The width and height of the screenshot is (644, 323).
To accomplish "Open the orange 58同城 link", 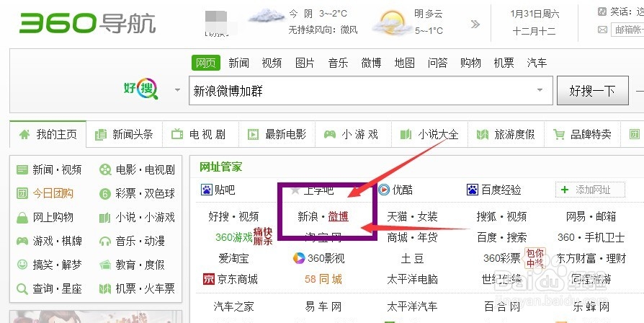I will click(x=323, y=280).
